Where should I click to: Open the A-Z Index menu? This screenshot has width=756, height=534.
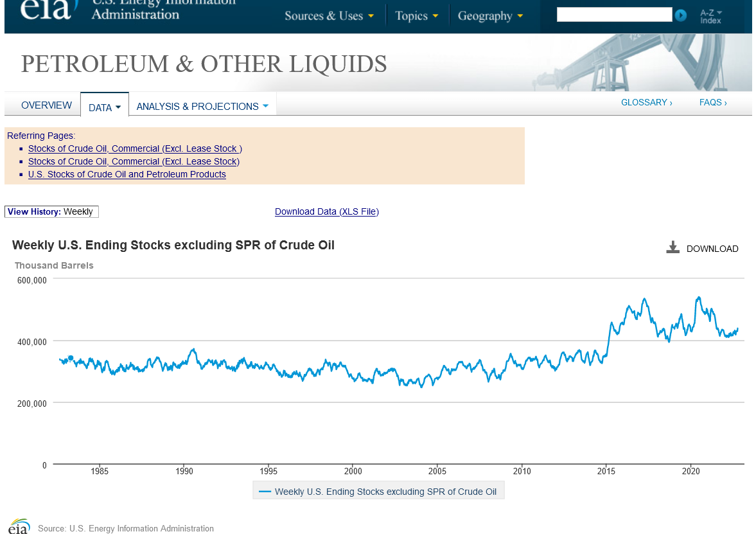(x=711, y=16)
